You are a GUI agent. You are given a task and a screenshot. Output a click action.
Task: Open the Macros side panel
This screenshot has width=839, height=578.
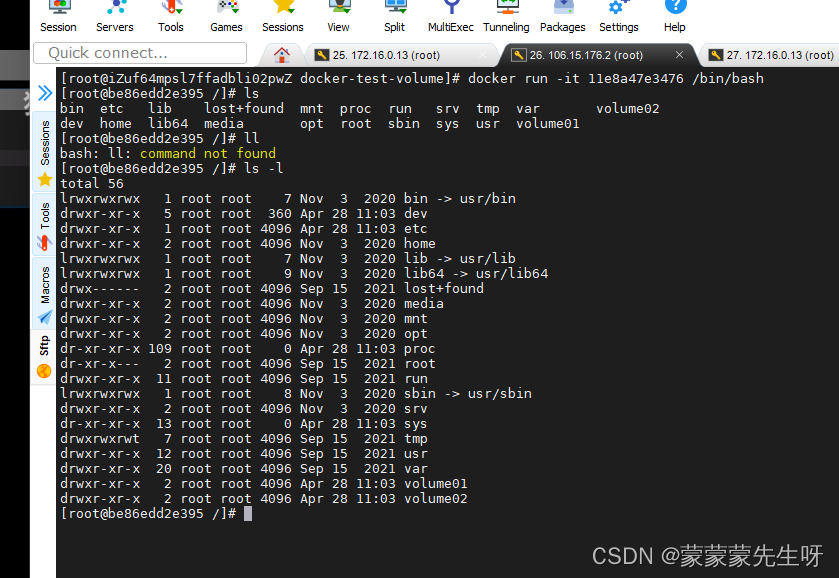(44, 294)
